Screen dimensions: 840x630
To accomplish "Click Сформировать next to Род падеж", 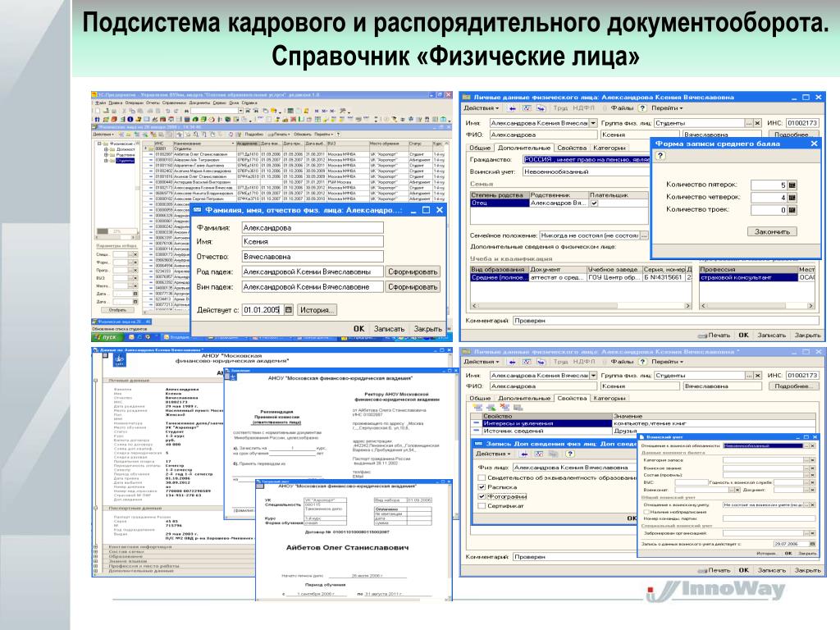I will pos(413,272).
